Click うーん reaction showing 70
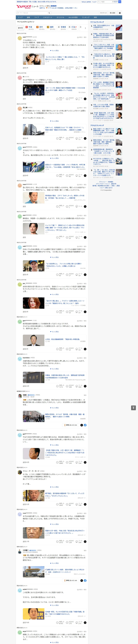The image size is (138, 644). coord(79,175)
